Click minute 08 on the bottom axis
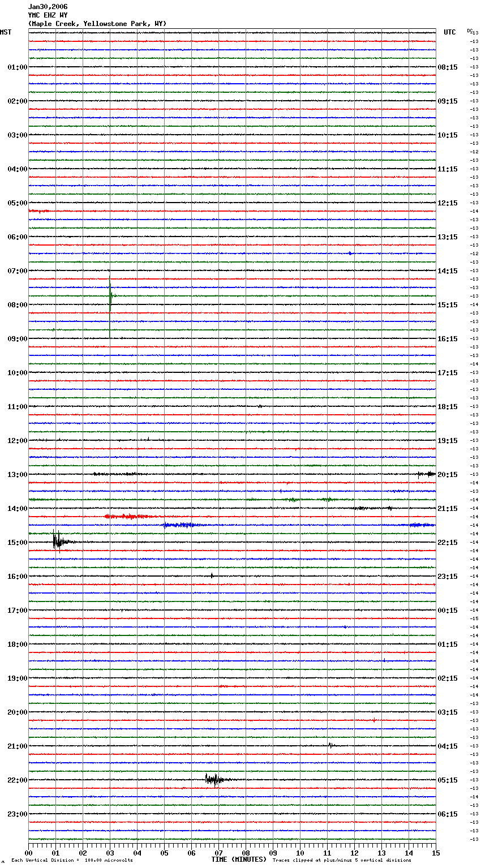Screen dimensions: 481x868 point(246,853)
